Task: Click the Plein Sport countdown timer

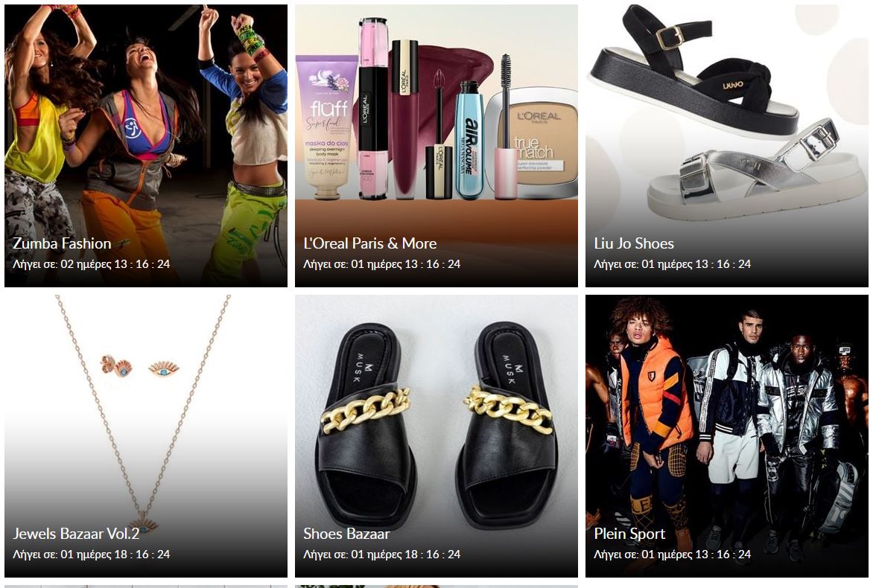Action: 672,555
